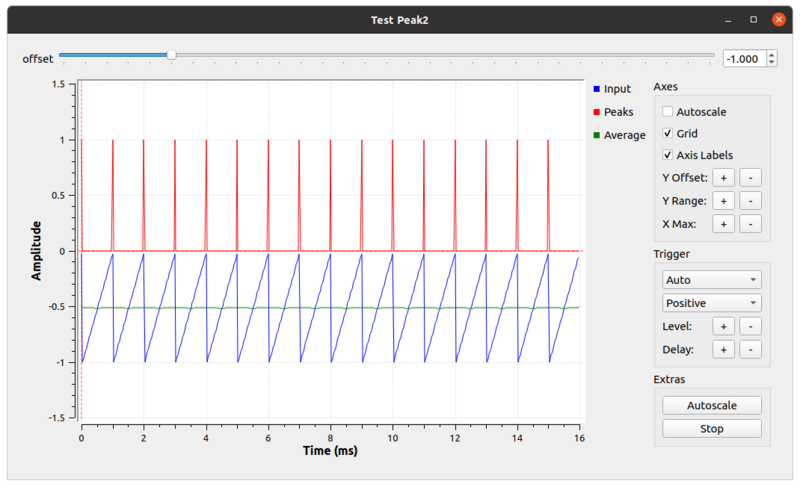Increase Y Range with plus button

723,201
